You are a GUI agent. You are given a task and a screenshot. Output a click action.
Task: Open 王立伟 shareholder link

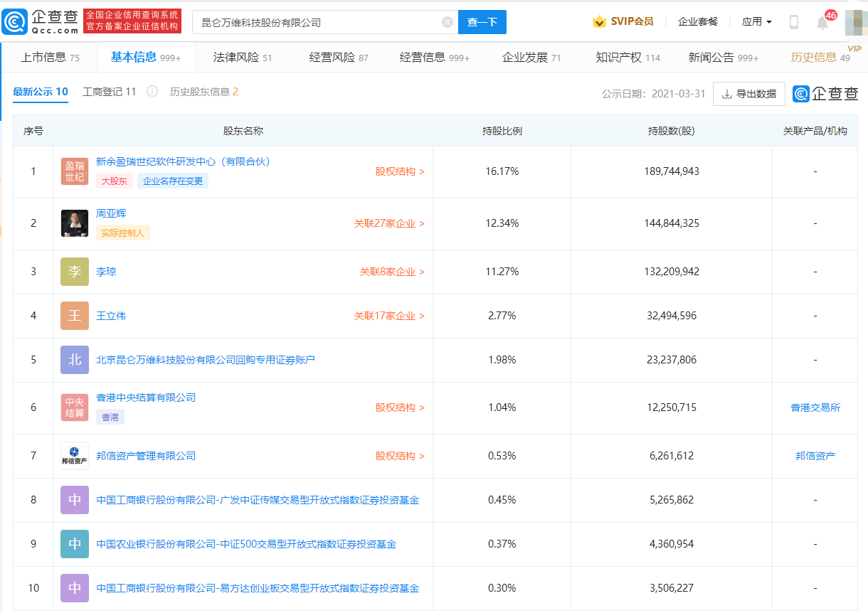[111, 316]
